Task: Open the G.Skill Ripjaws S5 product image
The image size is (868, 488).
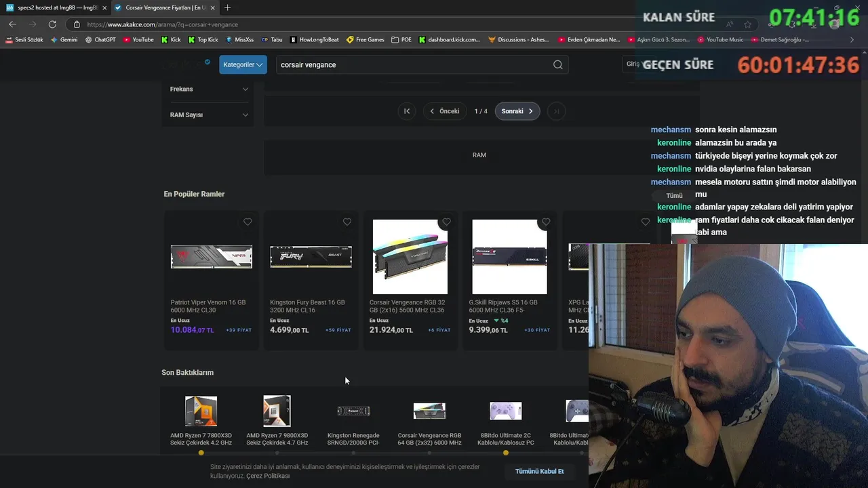Action: pyautogui.click(x=509, y=257)
